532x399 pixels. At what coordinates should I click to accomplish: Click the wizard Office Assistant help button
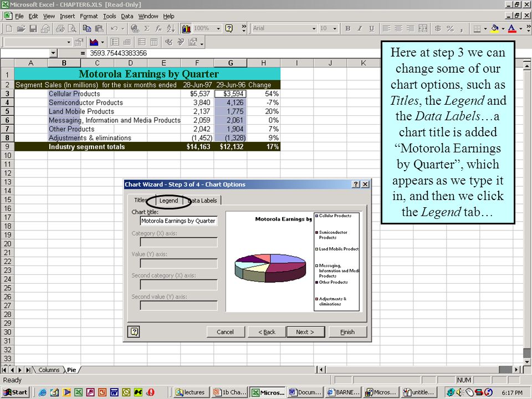pyautogui.click(x=134, y=331)
